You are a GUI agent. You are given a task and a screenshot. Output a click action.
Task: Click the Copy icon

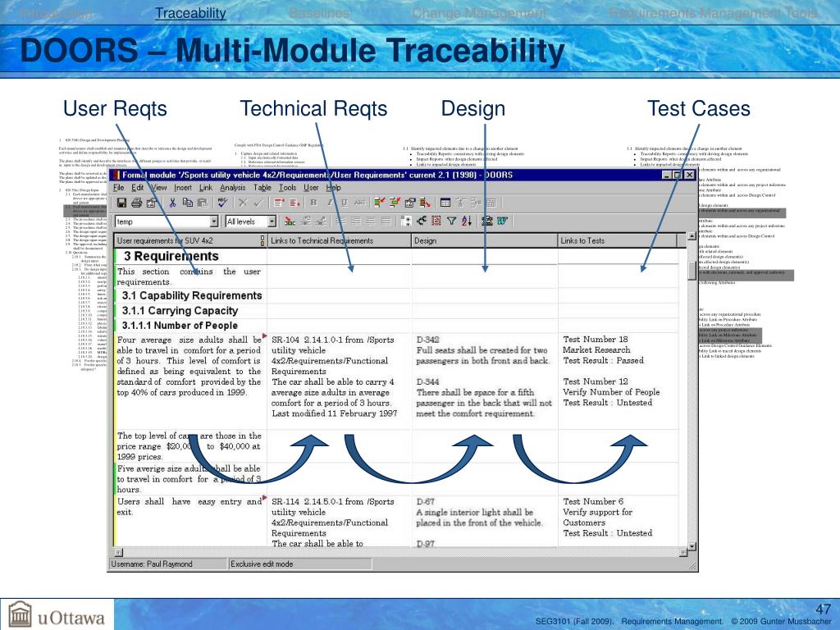coord(188,203)
